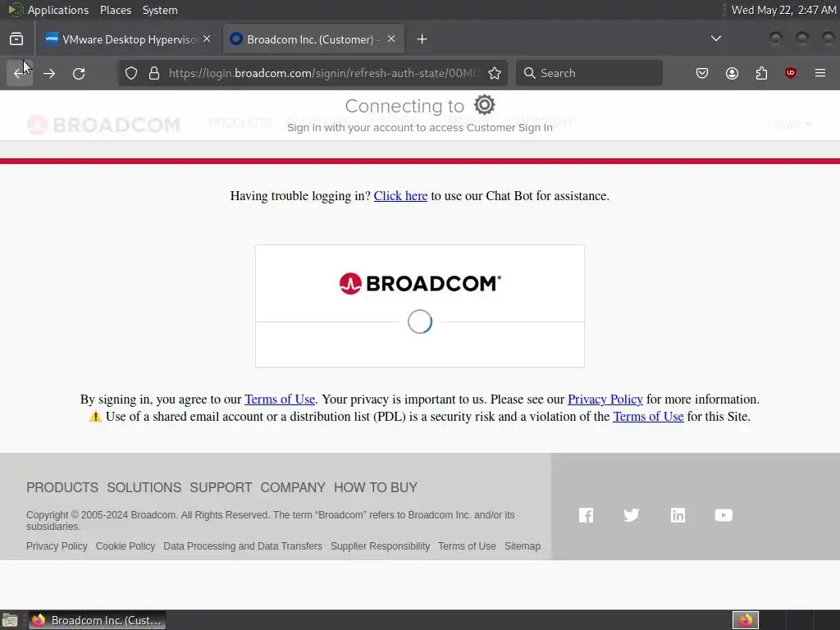Click the show desktop icon in taskbar
Viewport: 840px width, 630px height.
tap(10, 620)
